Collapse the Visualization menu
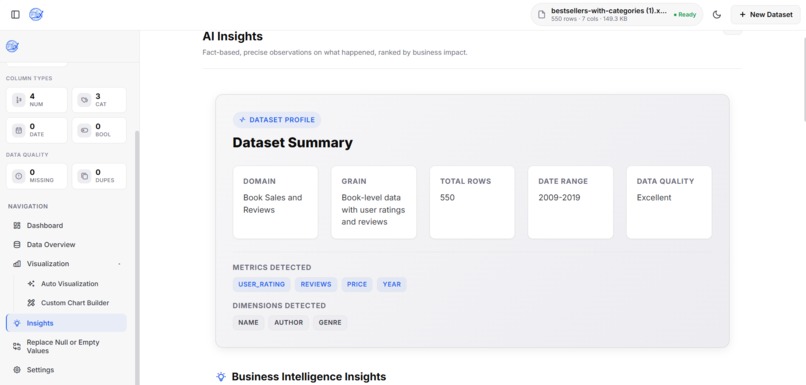 (66, 264)
